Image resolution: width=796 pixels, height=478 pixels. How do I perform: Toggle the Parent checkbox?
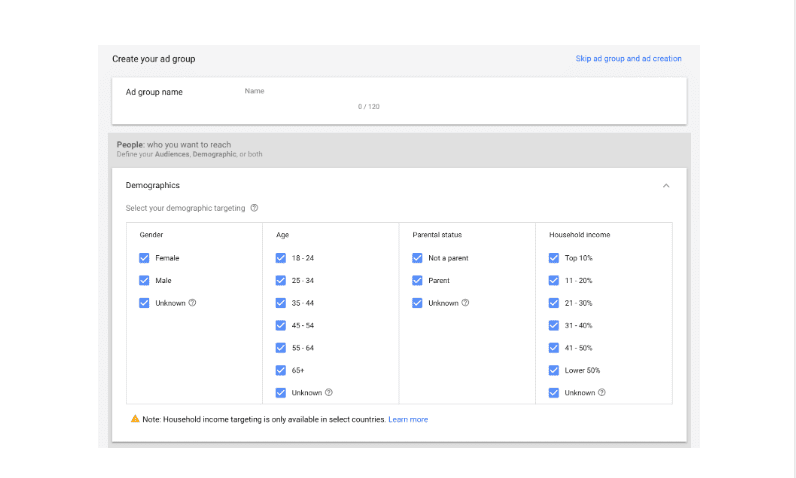[x=417, y=281]
